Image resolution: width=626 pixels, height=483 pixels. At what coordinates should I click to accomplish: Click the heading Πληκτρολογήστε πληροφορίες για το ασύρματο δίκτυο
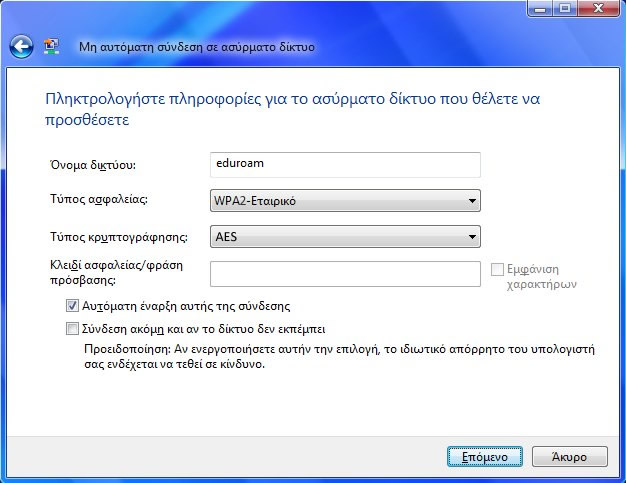(293, 109)
